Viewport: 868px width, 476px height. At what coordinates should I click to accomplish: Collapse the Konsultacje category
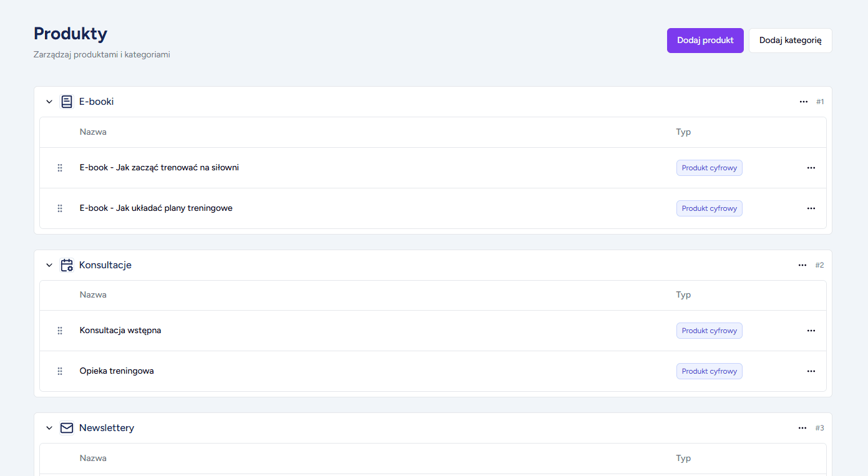pyautogui.click(x=49, y=265)
